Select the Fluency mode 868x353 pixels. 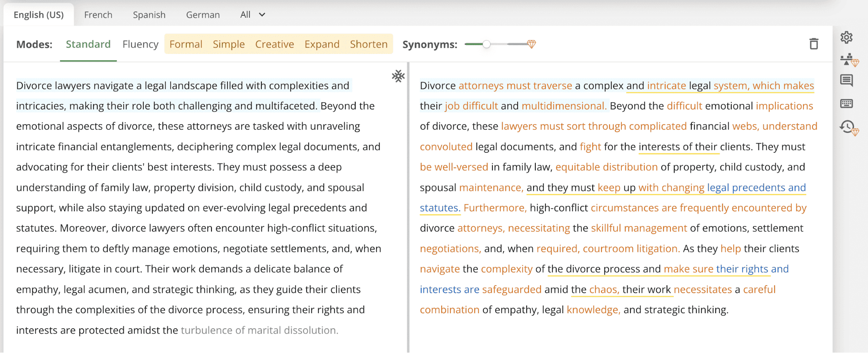coord(140,44)
